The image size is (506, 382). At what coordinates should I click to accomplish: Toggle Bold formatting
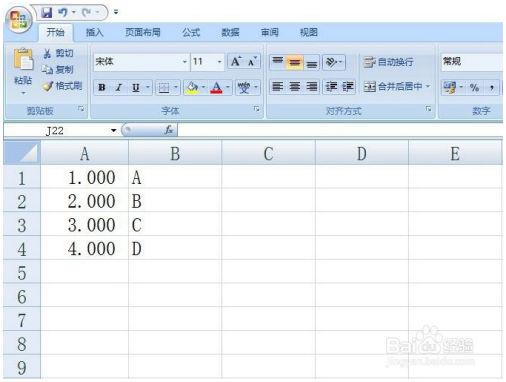click(102, 87)
